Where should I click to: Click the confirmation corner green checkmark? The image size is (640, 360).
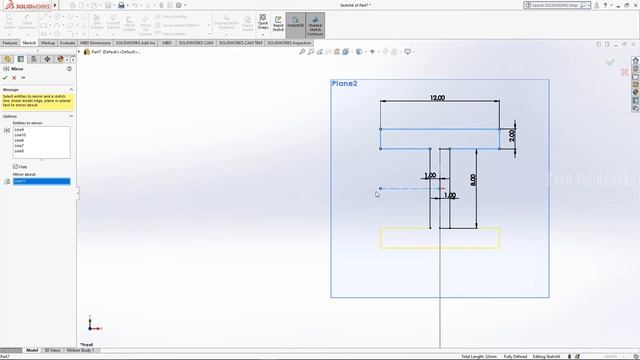click(x=610, y=62)
